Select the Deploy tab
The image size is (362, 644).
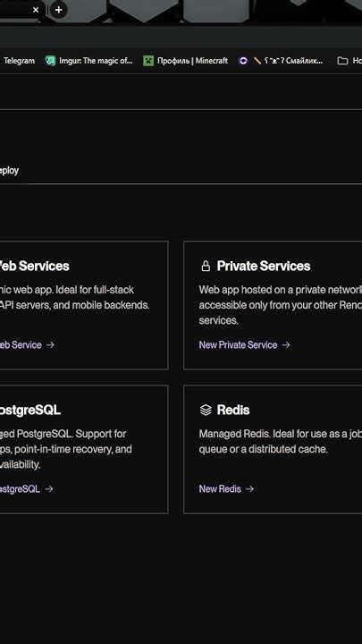(x=9, y=170)
